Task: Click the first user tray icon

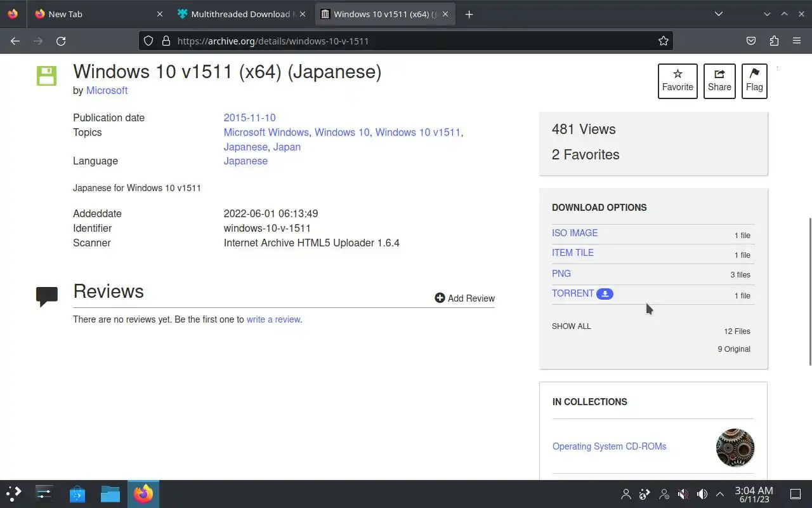Action: [x=626, y=493]
